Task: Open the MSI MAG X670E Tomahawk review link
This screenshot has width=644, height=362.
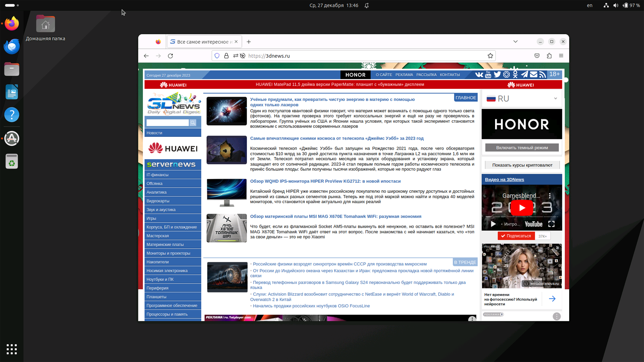Action: click(x=336, y=216)
